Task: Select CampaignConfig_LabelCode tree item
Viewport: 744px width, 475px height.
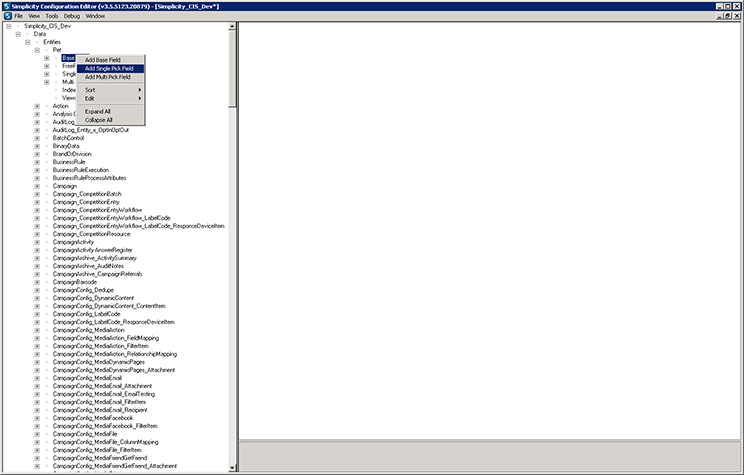Action: (86, 314)
